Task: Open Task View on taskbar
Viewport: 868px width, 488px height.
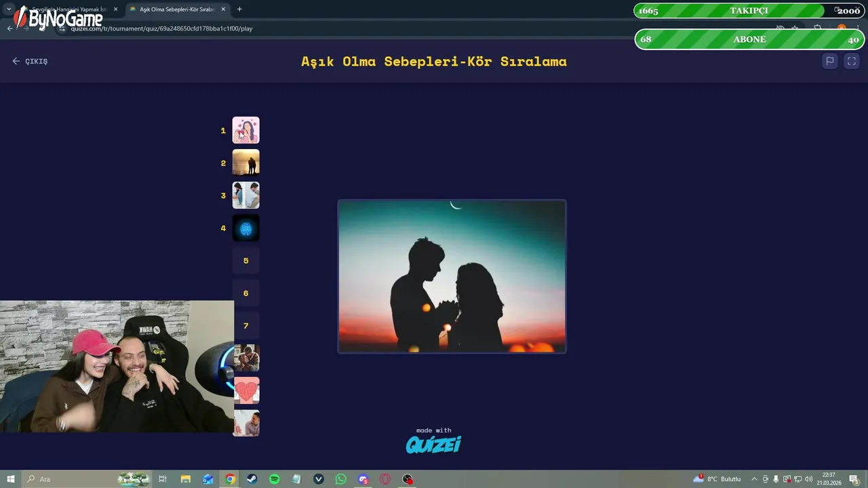Action: (163, 479)
